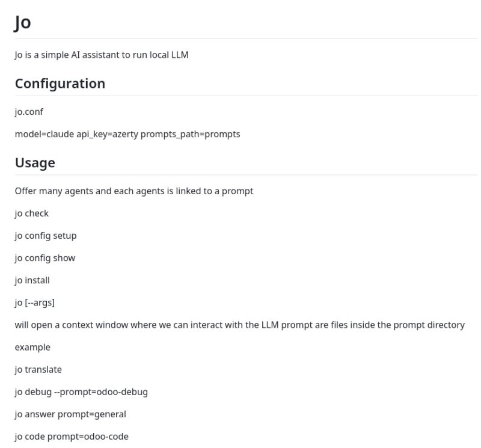Viewport: 481px width, 448px height.
Task: Click the "jo debug --prompt=odoo-debug" line
Action: (x=81, y=392)
